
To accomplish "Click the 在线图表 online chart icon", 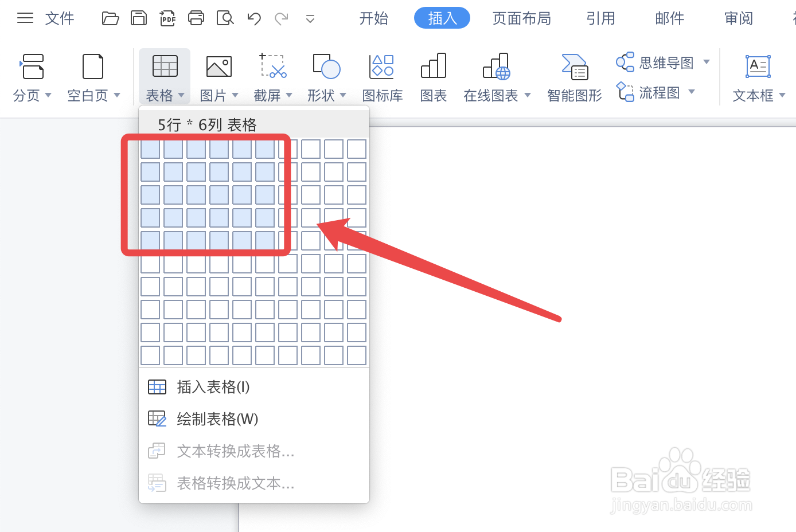I will click(497, 66).
